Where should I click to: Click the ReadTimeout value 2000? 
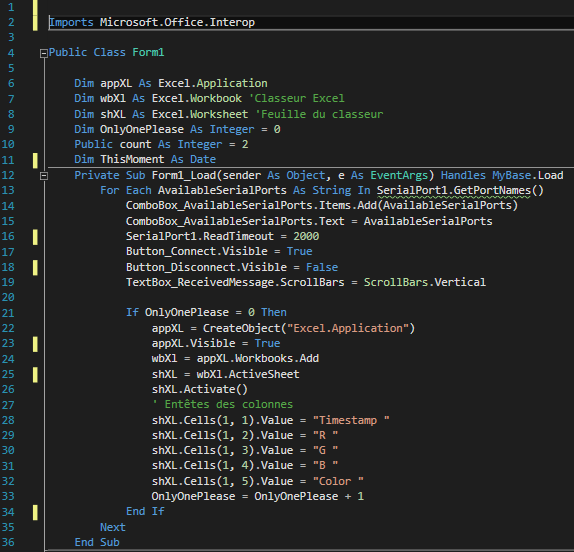click(306, 236)
